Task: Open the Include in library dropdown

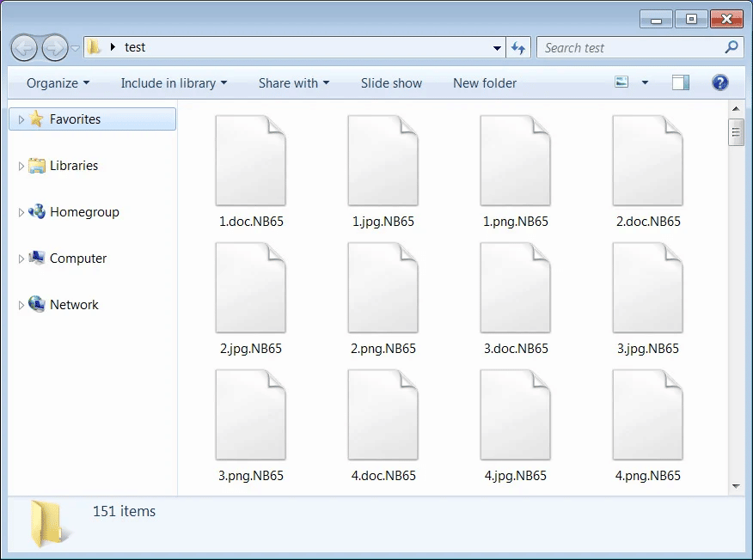Action: (174, 83)
